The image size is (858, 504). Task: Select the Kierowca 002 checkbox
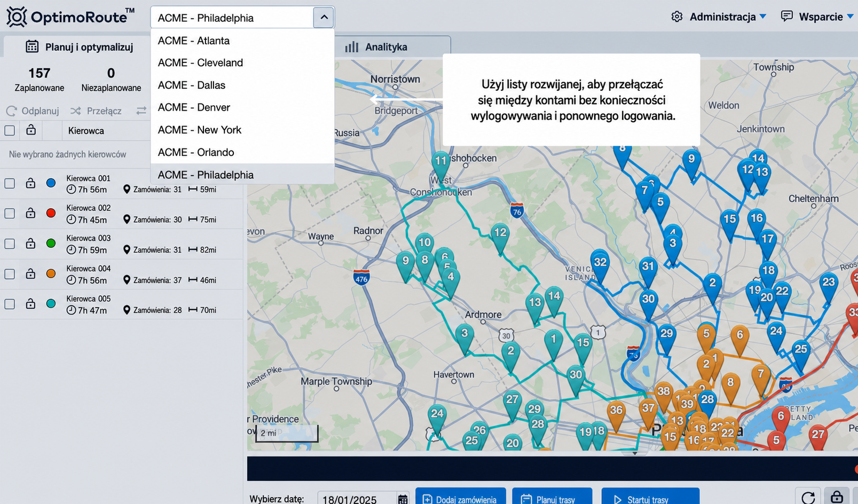click(x=10, y=213)
